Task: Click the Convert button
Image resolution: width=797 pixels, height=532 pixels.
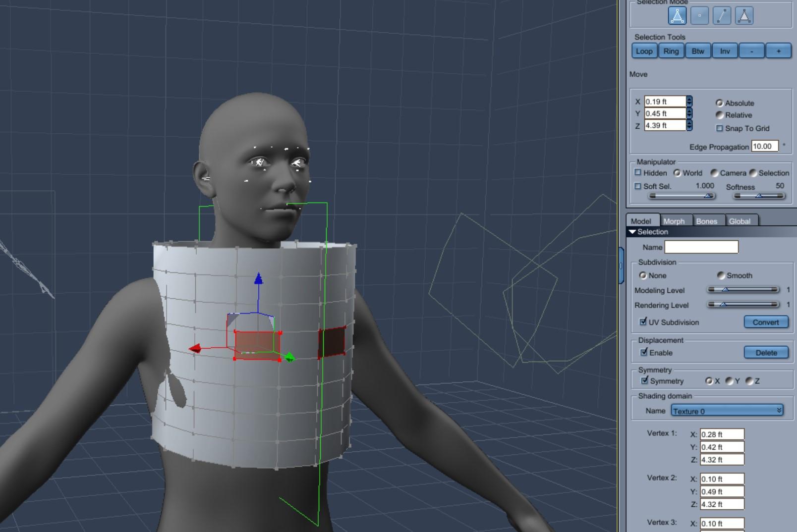Action: tap(766, 322)
